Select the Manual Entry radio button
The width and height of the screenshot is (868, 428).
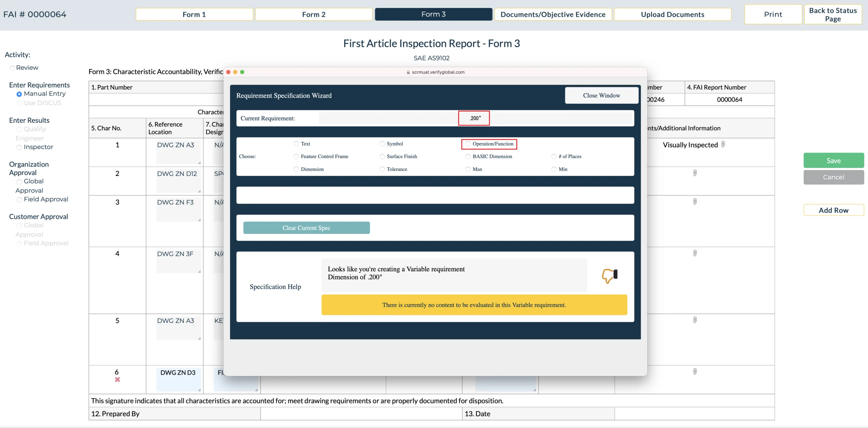pyautogui.click(x=19, y=94)
